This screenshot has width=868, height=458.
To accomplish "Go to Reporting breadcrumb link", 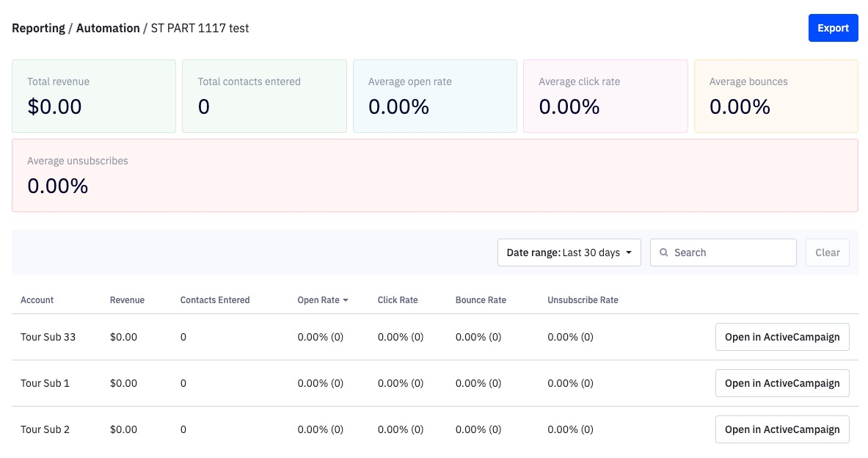I will point(39,28).
